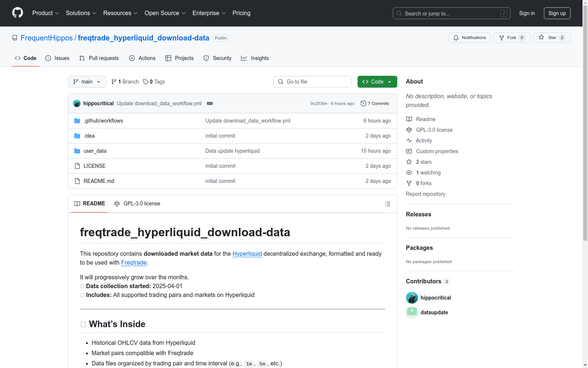The width and height of the screenshot is (588, 368).
Task: Select the Code tab
Action: point(26,58)
